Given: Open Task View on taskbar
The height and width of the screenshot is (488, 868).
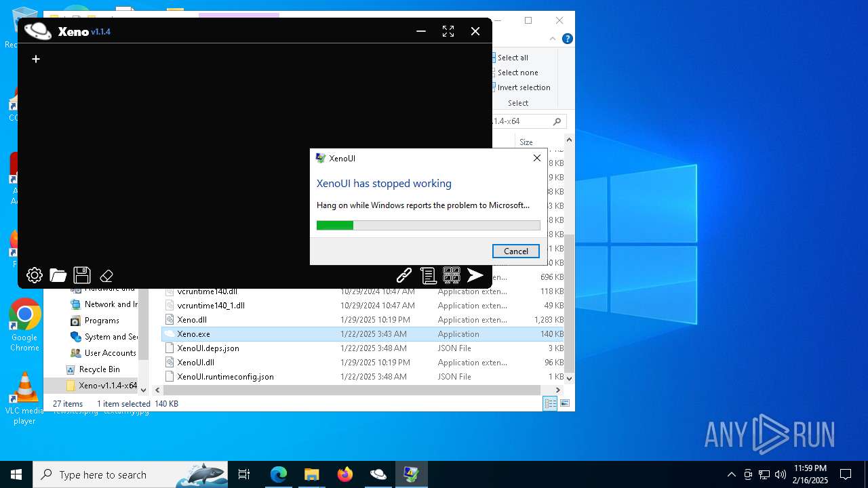Looking at the screenshot, I should 244,474.
